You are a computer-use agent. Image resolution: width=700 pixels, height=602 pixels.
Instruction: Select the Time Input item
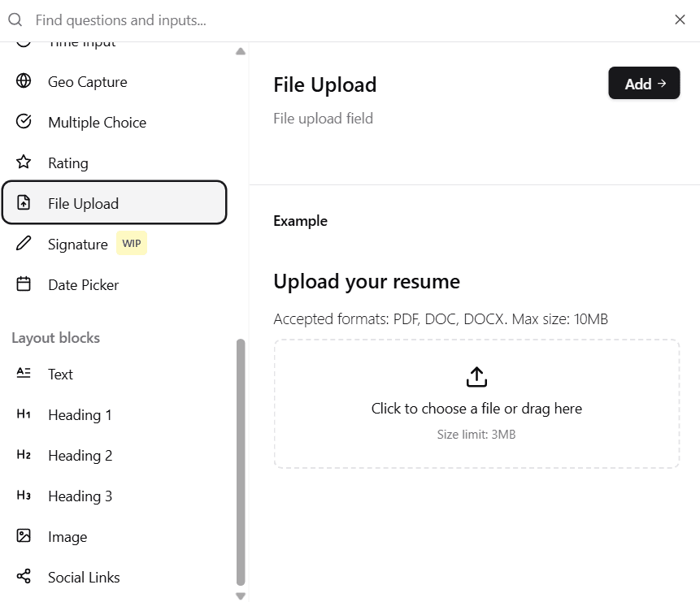pyautogui.click(x=80, y=41)
